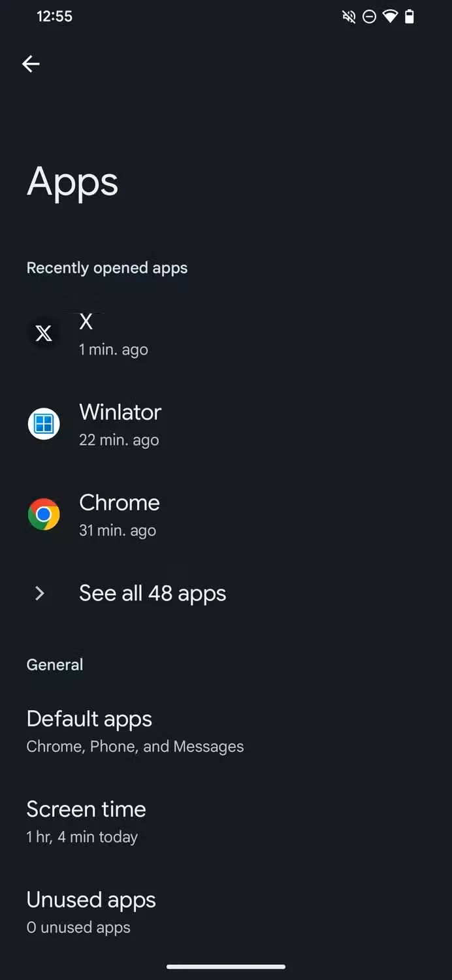The width and height of the screenshot is (452, 980).
Task: Tap the Wi-Fi status icon
Action: click(390, 17)
